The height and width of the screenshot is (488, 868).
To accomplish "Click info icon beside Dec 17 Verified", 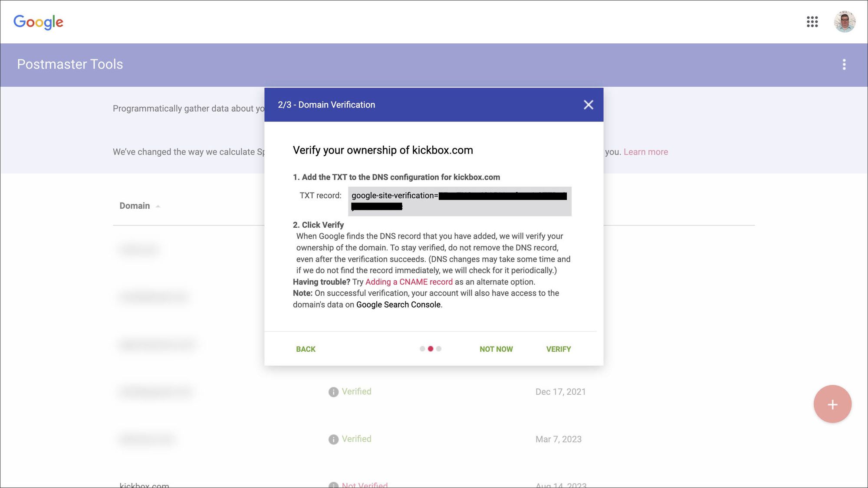I will [333, 392].
